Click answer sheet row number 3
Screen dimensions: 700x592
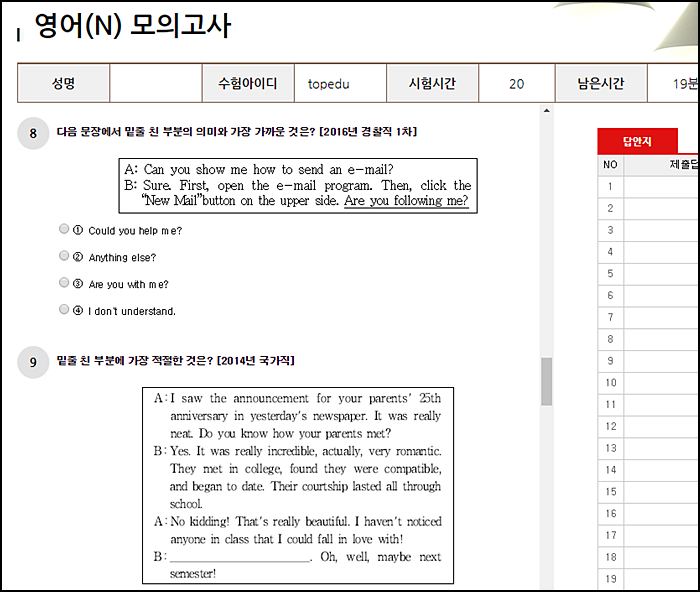(x=610, y=230)
